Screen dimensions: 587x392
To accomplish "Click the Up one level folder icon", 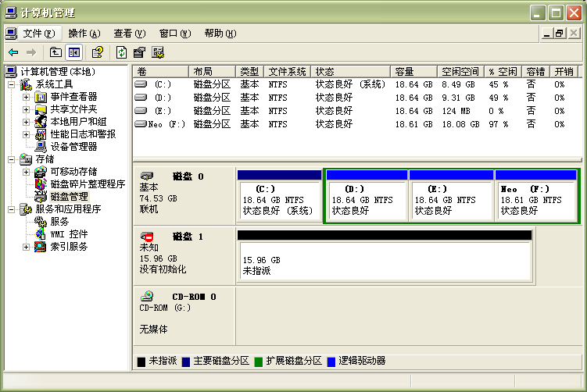I will tap(55, 52).
